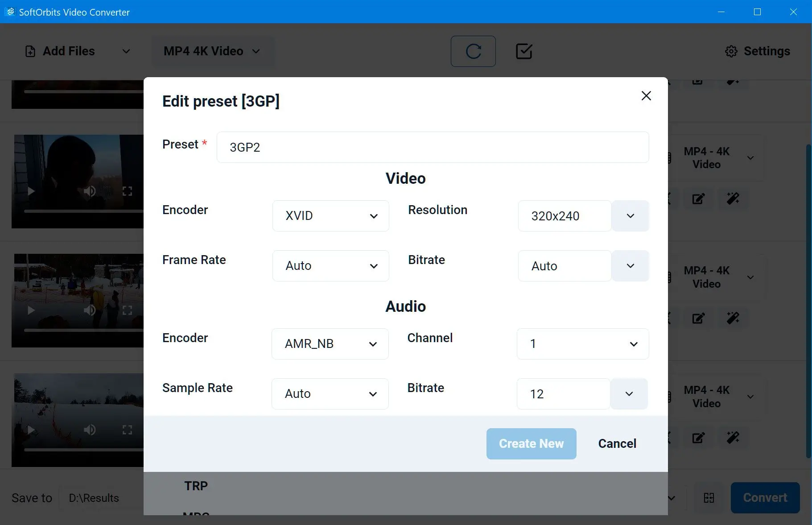Screen dimensions: 812x525
Task: Click edit icon for second video row
Action: point(698,198)
